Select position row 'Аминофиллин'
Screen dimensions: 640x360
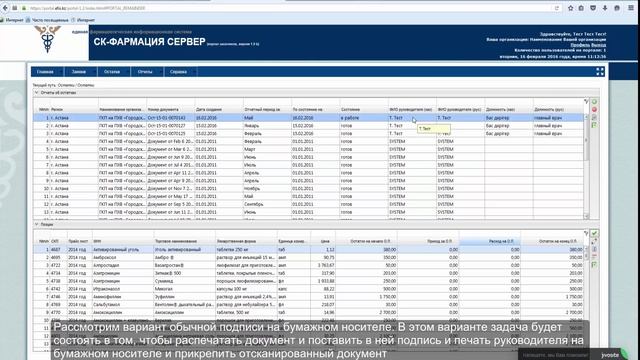(309, 297)
